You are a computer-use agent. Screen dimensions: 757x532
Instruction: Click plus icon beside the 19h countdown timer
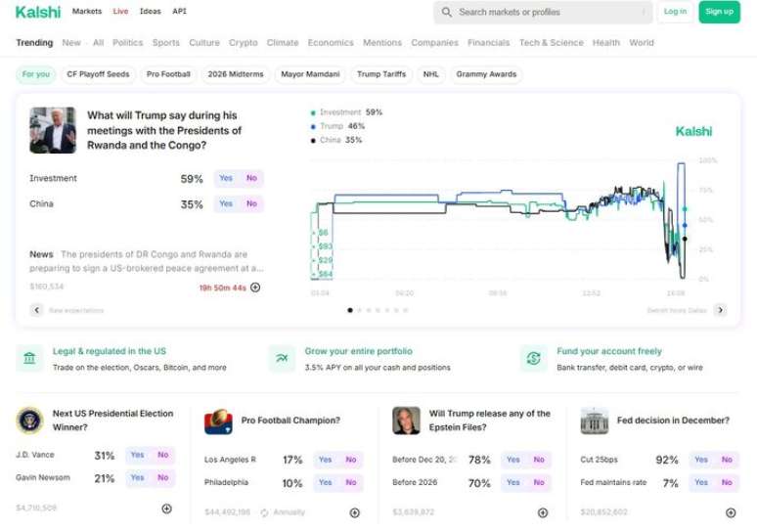255,288
